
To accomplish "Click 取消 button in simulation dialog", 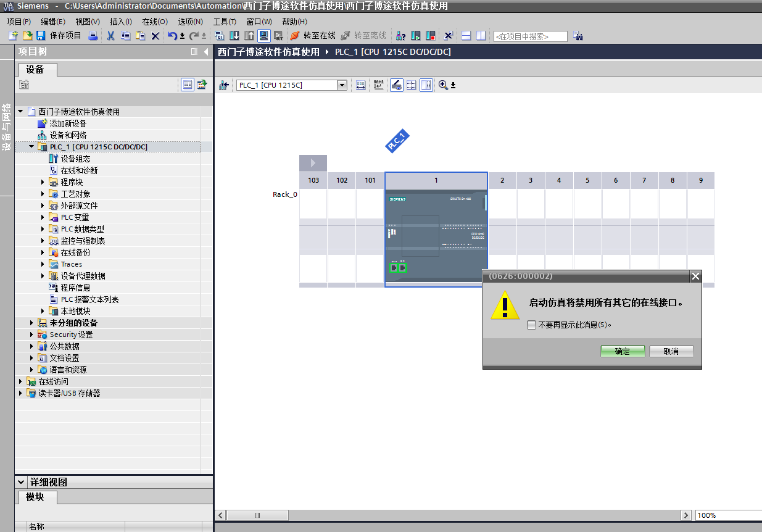I will tap(671, 351).
